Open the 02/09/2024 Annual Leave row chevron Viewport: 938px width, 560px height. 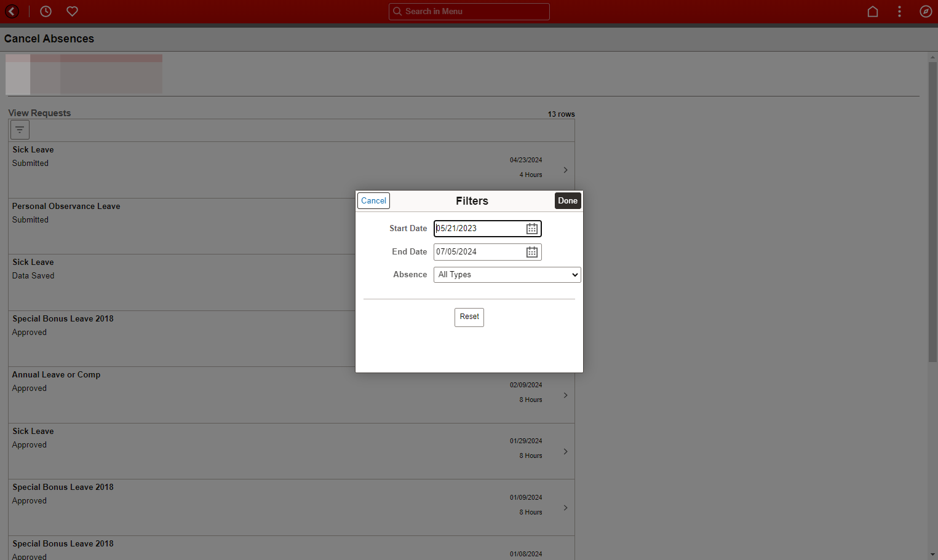click(565, 395)
